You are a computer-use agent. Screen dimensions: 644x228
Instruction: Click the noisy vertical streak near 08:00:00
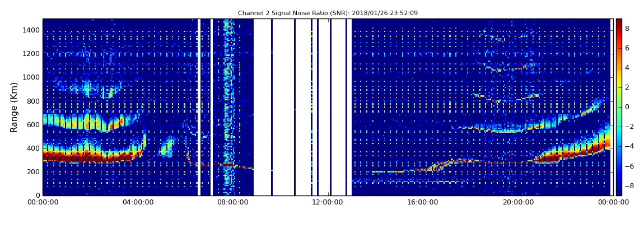pyautogui.click(x=229, y=107)
